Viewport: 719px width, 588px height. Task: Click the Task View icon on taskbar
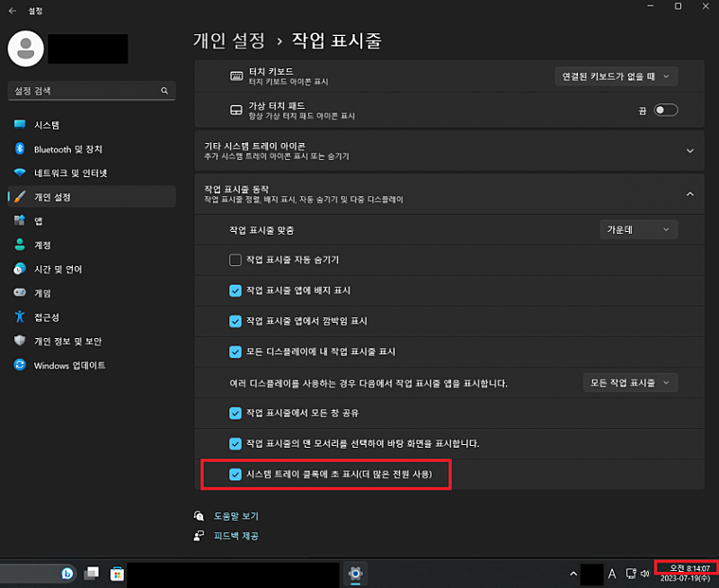click(x=92, y=573)
